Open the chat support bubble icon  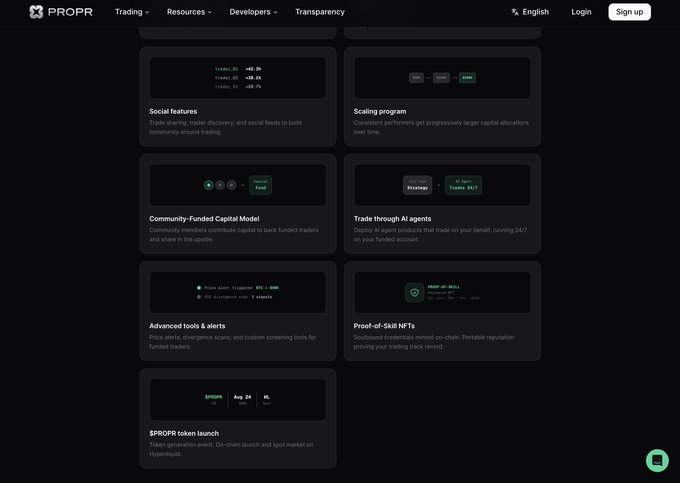657,460
